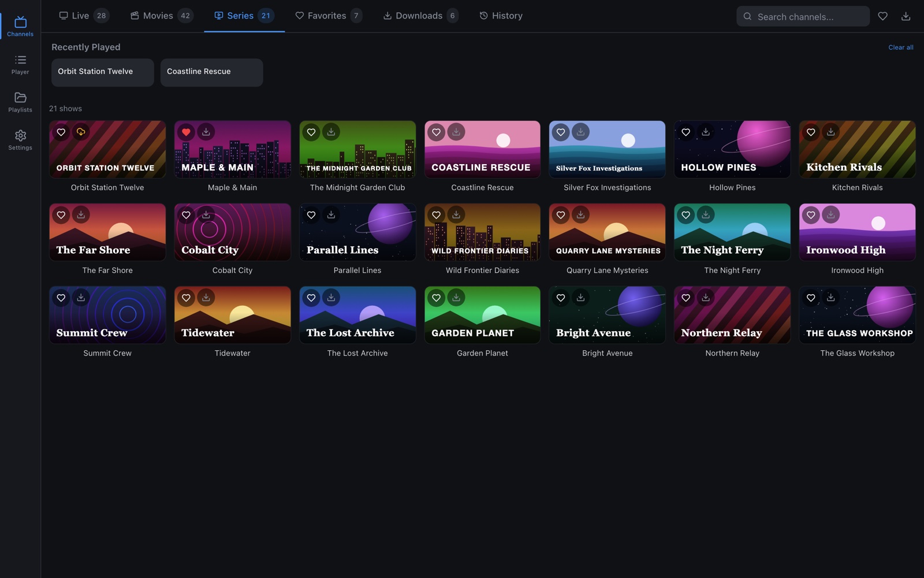Click The Lost Archive title text
Image resolution: width=924 pixels, height=578 pixels.
click(x=357, y=353)
